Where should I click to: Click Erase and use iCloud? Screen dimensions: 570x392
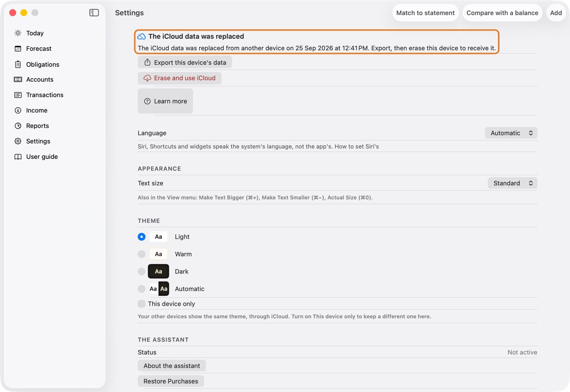pyautogui.click(x=180, y=78)
